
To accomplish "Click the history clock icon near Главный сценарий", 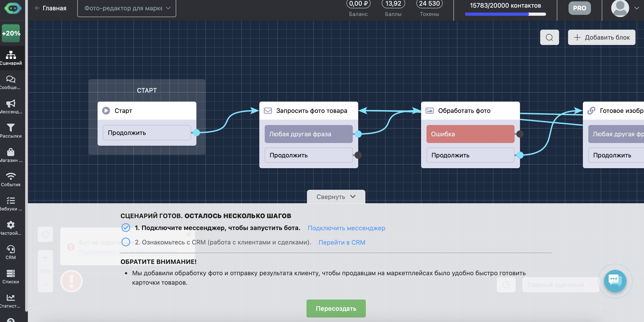I will point(506,284).
